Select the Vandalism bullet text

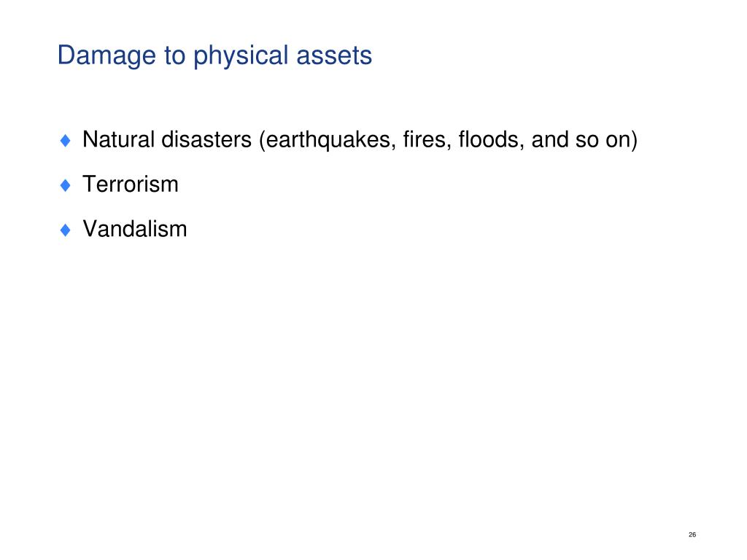coord(135,229)
